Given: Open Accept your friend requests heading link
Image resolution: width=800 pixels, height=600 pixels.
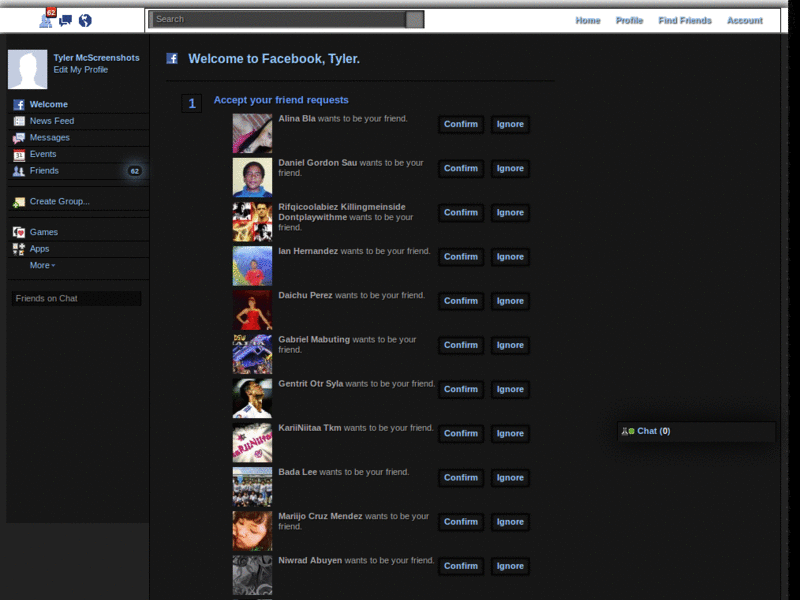Looking at the screenshot, I should tap(281, 101).
